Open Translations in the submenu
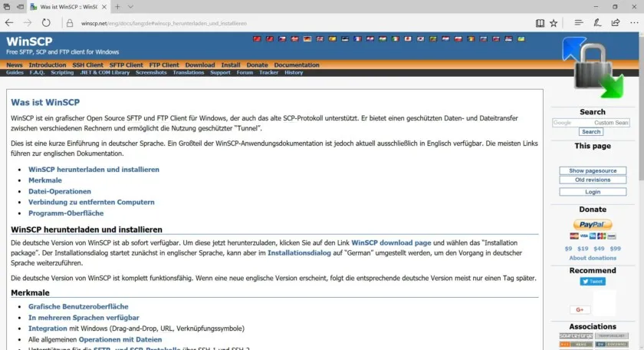The image size is (644, 350). point(189,72)
